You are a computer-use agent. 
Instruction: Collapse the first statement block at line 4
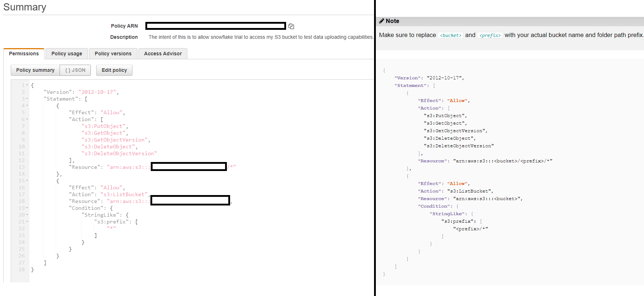pyautogui.click(x=27, y=106)
